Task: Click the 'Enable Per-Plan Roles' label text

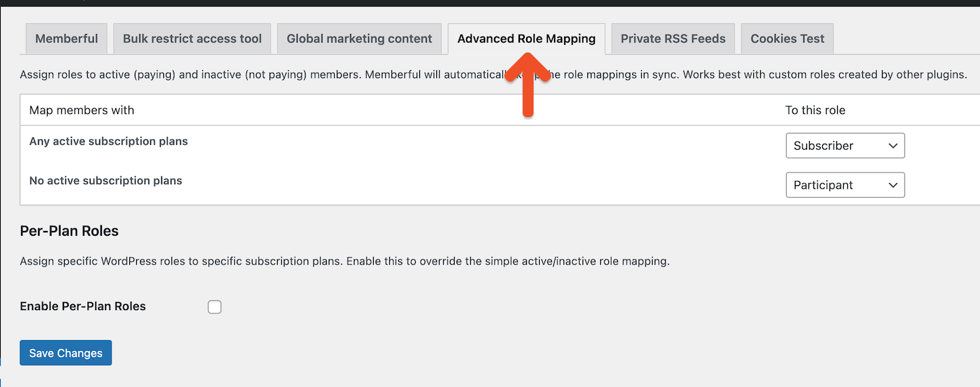Action: [83, 307]
